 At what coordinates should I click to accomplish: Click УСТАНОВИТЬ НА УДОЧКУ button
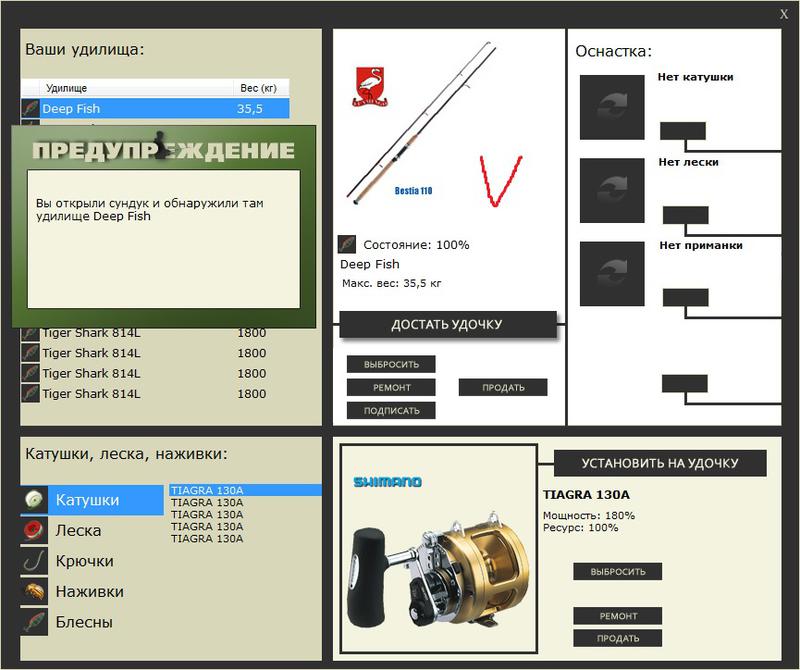[660, 463]
